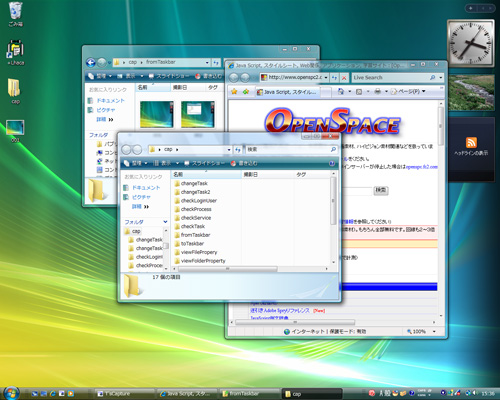Click back button in fromTaskbar window
500x400 pixels.
(x=91, y=62)
